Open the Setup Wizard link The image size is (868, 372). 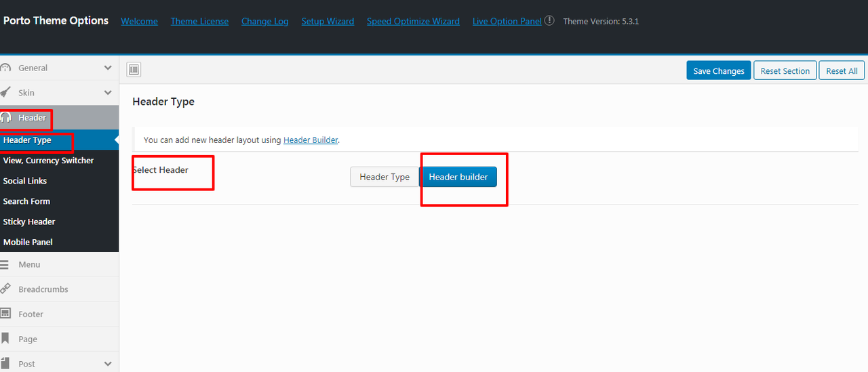click(328, 21)
